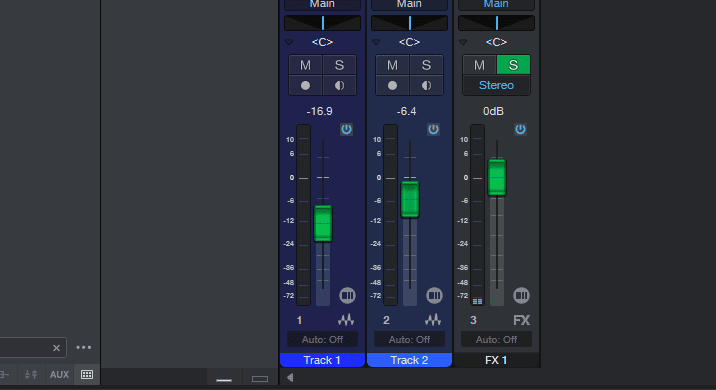Open Track 1 Main output selector
This screenshot has width=716, height=390.
click(322, 5)
